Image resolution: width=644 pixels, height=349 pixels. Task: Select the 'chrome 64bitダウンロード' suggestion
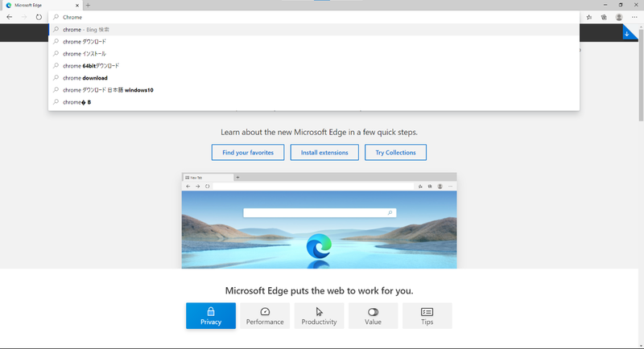[x=314, y=66]
